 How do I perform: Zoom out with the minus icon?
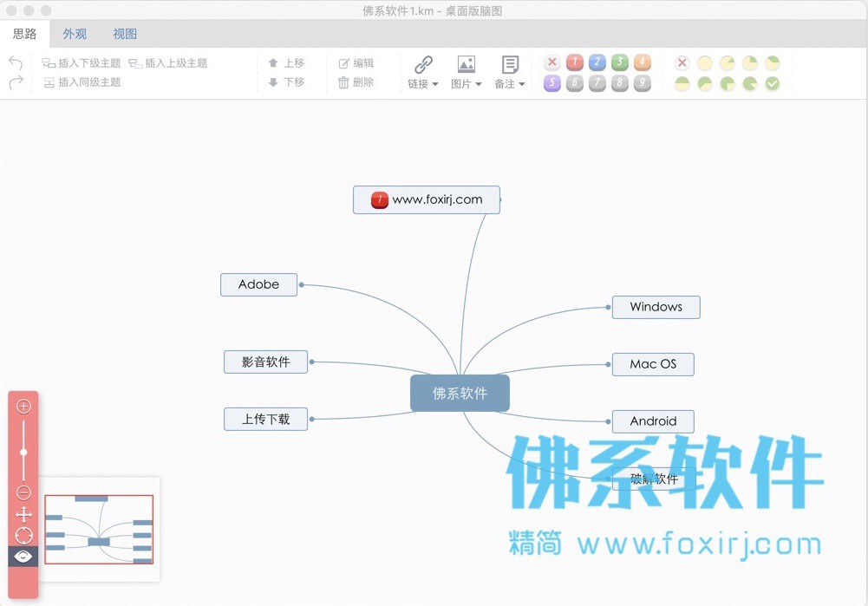pos(23,492)
